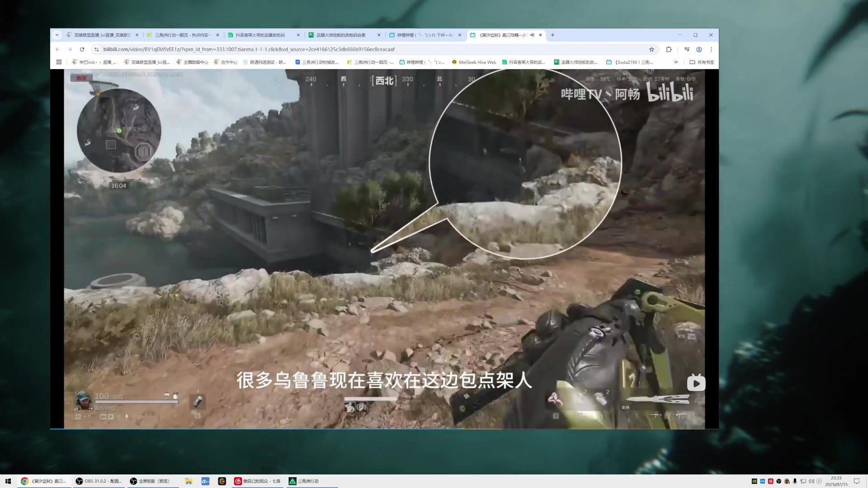Switch to Chrome 《潮汐监狱》 taskbar item
The height and width of the screenshot is (488, 868).
[44, 481]
